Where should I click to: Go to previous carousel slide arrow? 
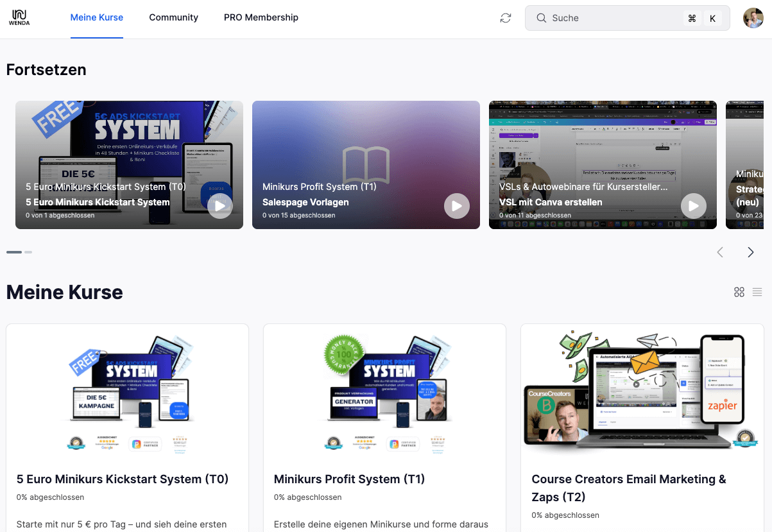pos(720,252)
